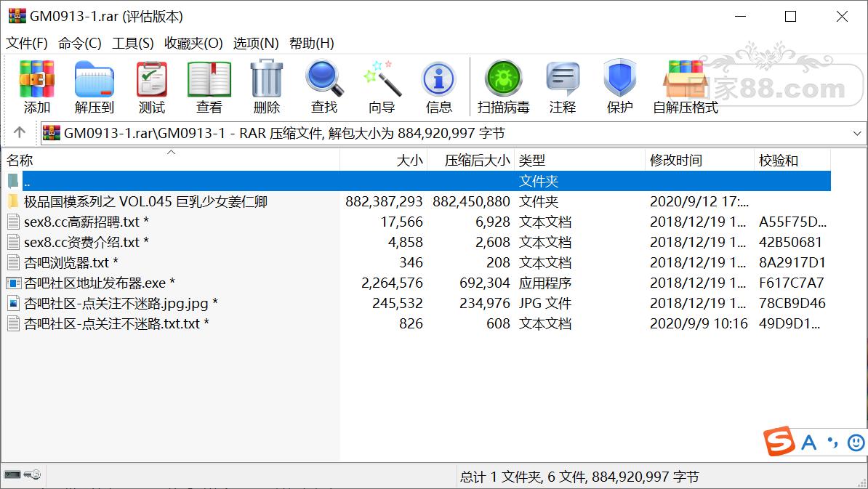Sort by the 校验和 column header
The width and height of the screenshot is (868, 489).
click(792, 161)
